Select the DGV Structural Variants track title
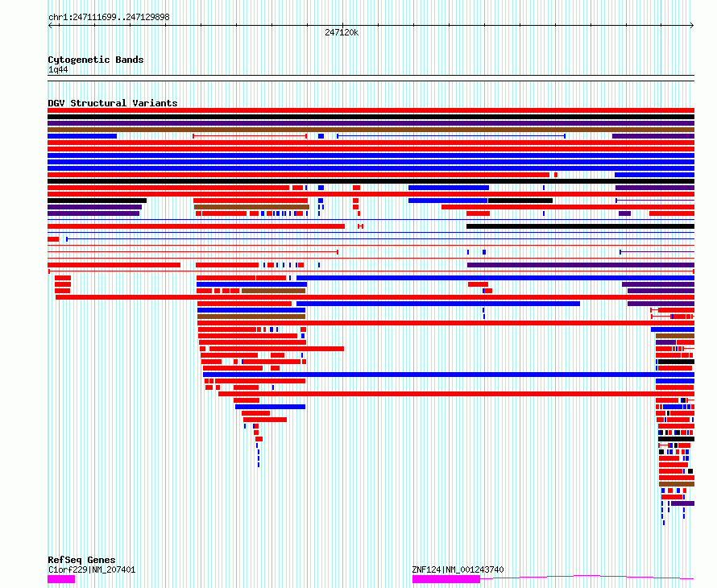Image resolution: width=717 pixels, height=588 pixels. [113, 103]
